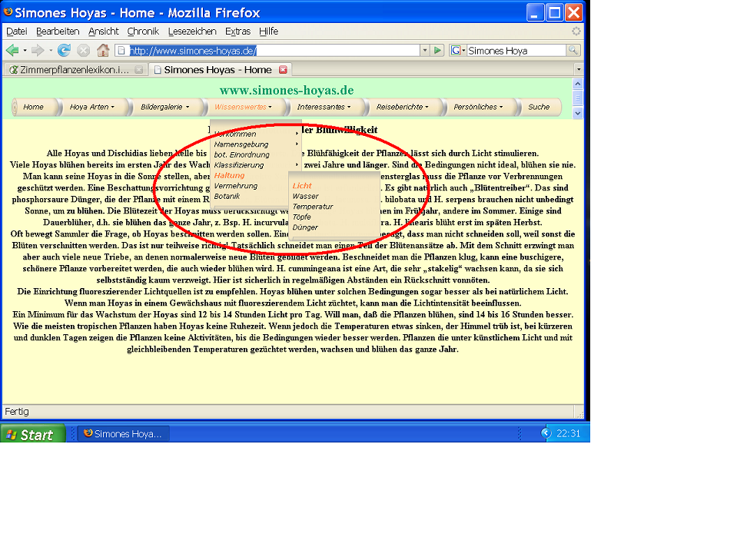Open the Google search engine selector
The height and width of the screenshot is (560, 747).
pos(458,51)
